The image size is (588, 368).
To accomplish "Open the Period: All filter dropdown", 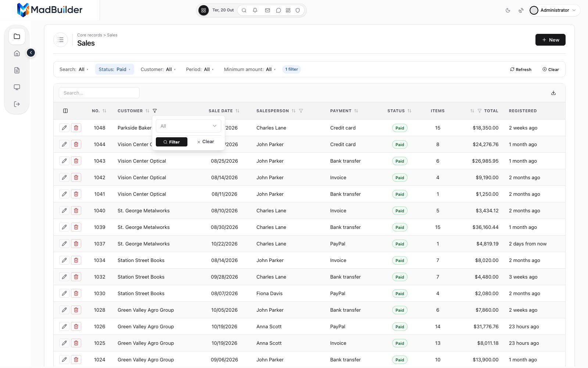I will point(200,69).
